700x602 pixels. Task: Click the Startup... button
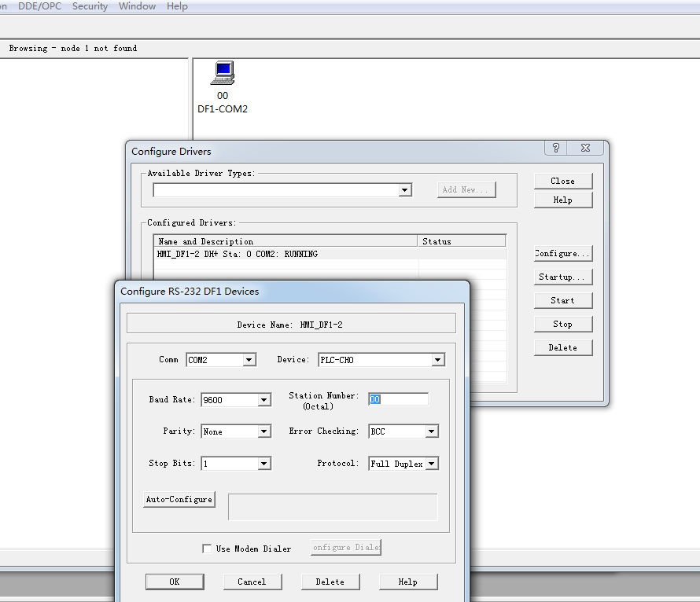(x=562, y=277)
